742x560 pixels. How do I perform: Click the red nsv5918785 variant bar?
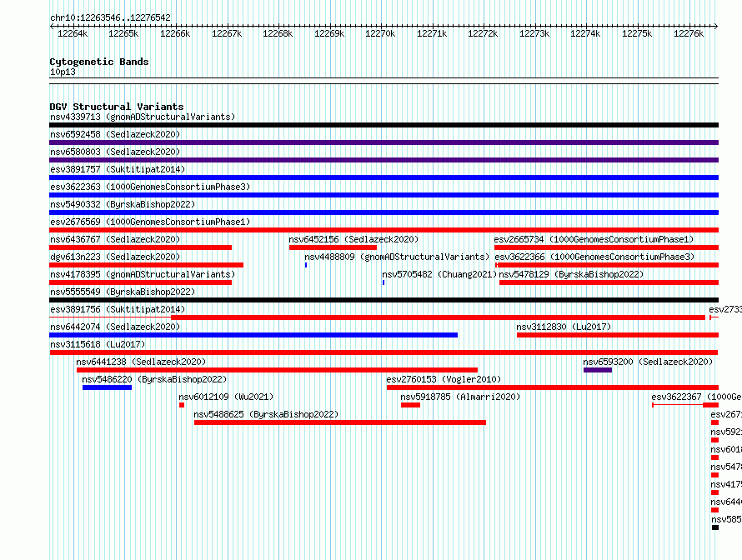click(x=410, y=405)
